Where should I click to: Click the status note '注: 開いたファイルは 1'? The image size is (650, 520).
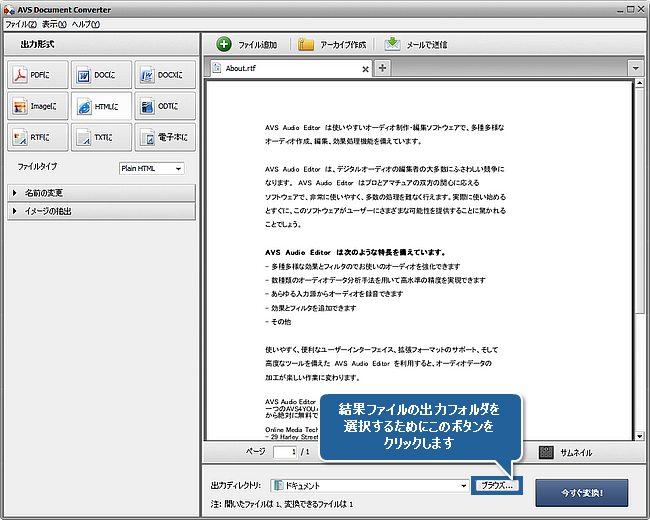[247, 504]
